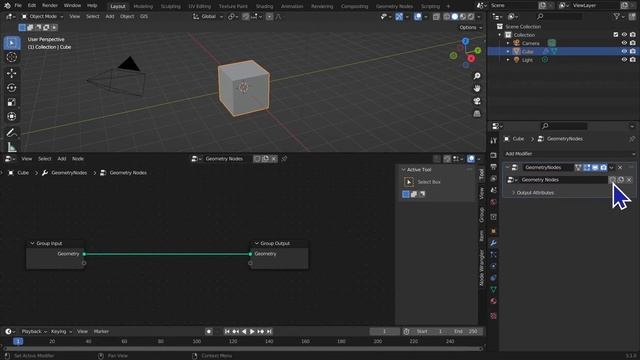
Task: Click the timeline End frame field
Action: click(465, 331)
